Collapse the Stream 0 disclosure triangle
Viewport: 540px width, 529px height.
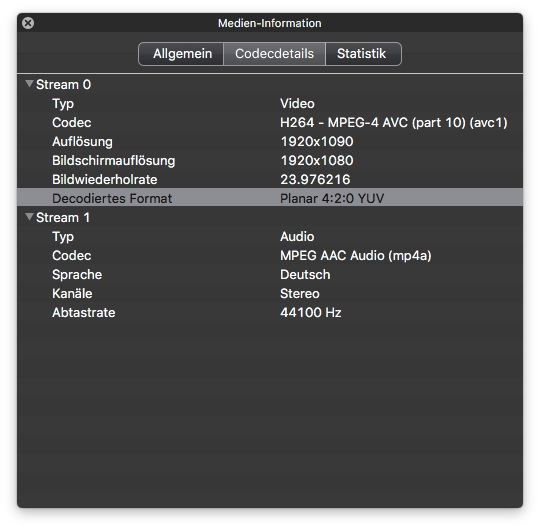[30, 84]
